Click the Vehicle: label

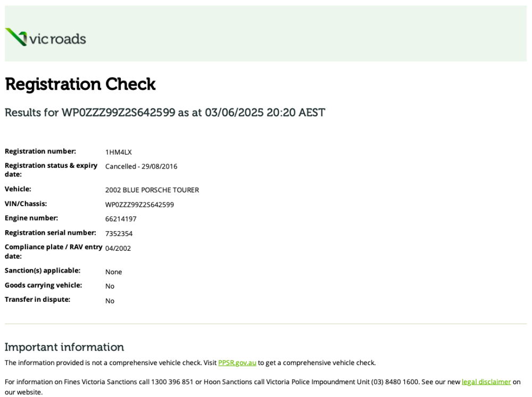(18, 189)
